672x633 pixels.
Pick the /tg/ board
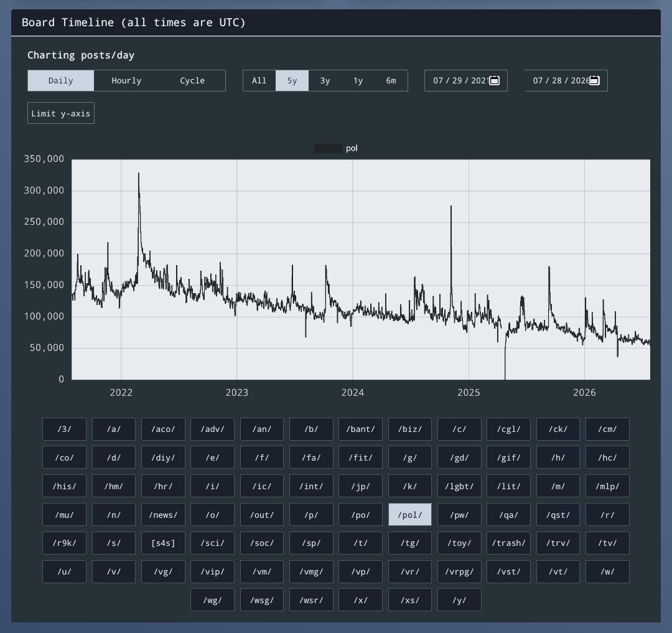409,543
